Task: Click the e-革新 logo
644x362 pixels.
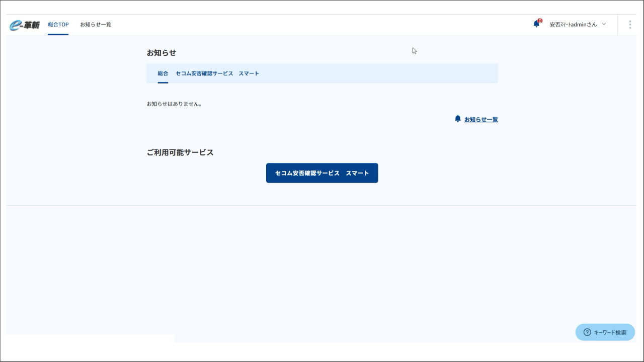Action: [x=24, y=25]
